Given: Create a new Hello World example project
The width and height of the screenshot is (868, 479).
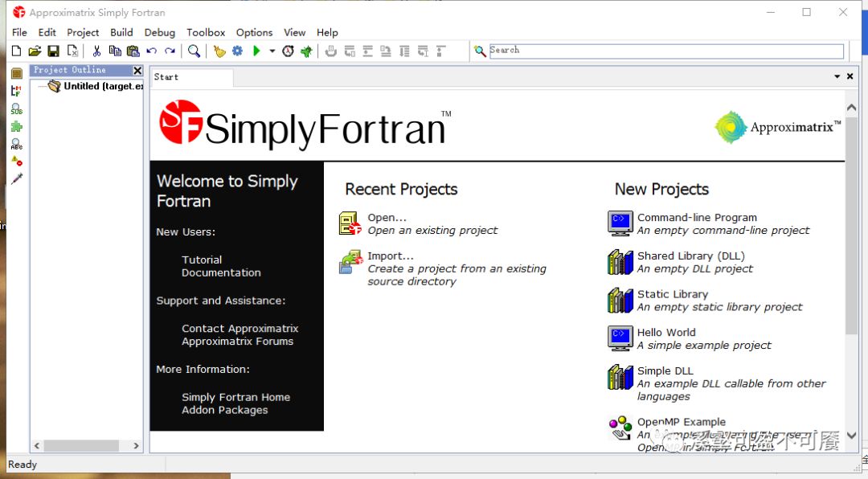Looking at the screenshot, I should tap(666, 332).
